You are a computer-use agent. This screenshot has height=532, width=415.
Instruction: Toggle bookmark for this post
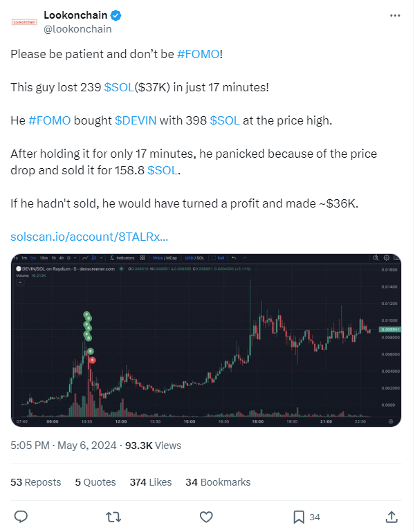tap(299, 516)
